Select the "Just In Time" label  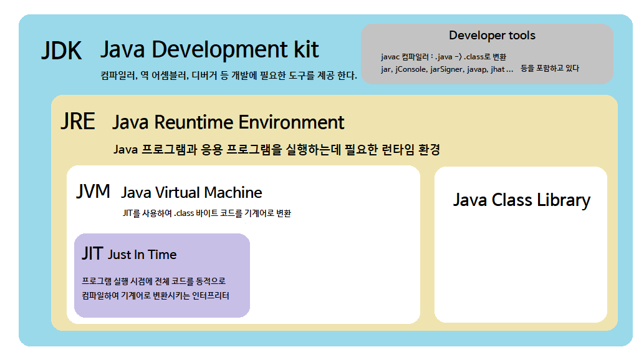(142, 255)
